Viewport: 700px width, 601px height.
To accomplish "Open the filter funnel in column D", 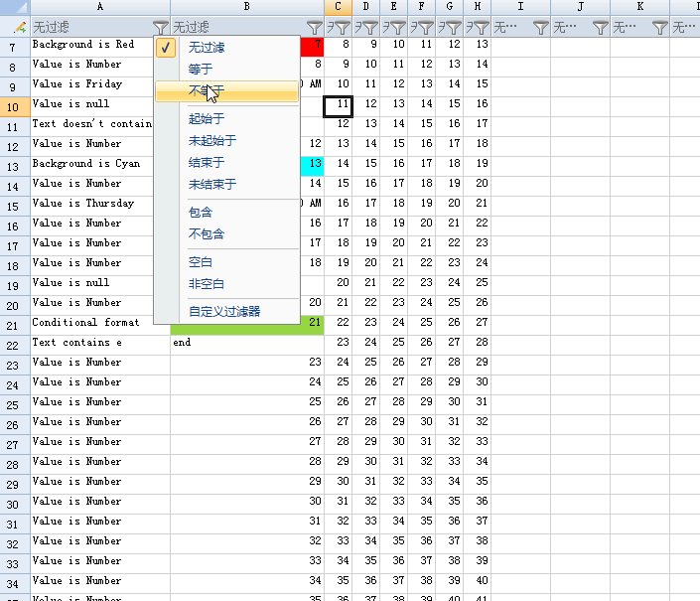I will click(370, 28).
